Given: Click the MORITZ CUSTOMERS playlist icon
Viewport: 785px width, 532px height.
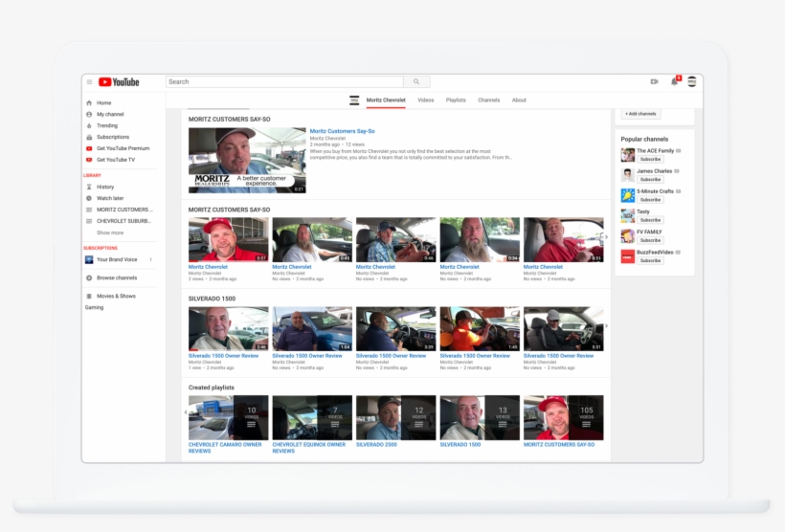Looking at the screenshot, I should [89, 210].
